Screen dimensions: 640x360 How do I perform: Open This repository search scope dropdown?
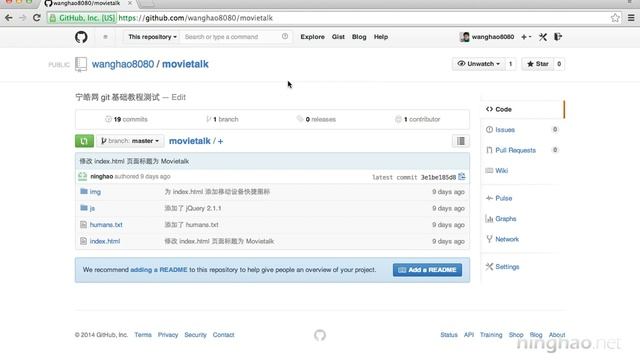click(x=152, y=37)
